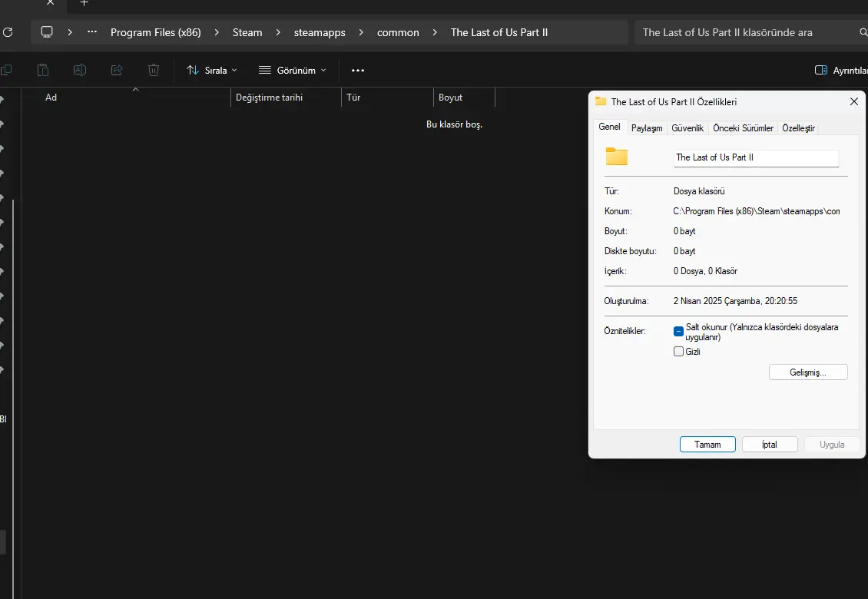Click the folder name field in Properties
This screenshot has height=599, width=868.
[x=756, y=157]
